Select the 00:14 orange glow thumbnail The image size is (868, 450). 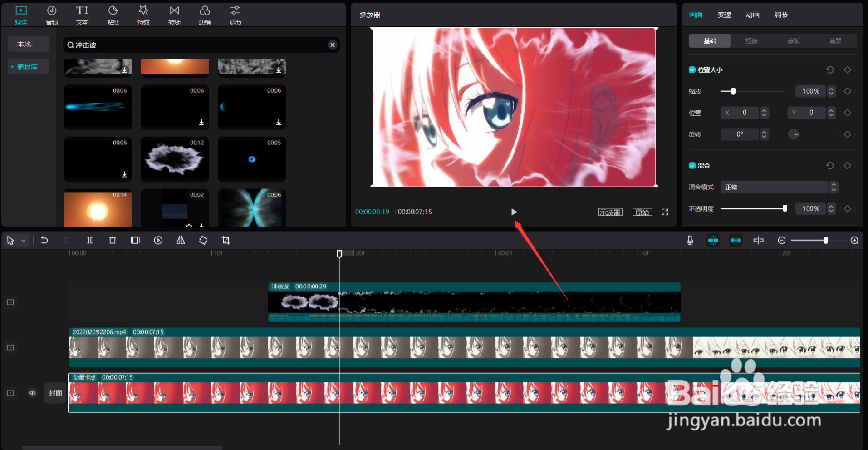(98, 208)
